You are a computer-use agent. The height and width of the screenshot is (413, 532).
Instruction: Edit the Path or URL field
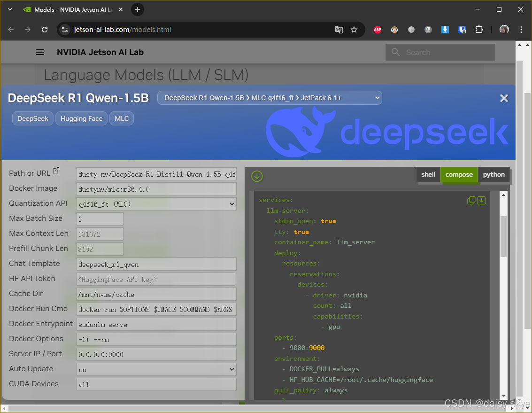pos(156,174)
